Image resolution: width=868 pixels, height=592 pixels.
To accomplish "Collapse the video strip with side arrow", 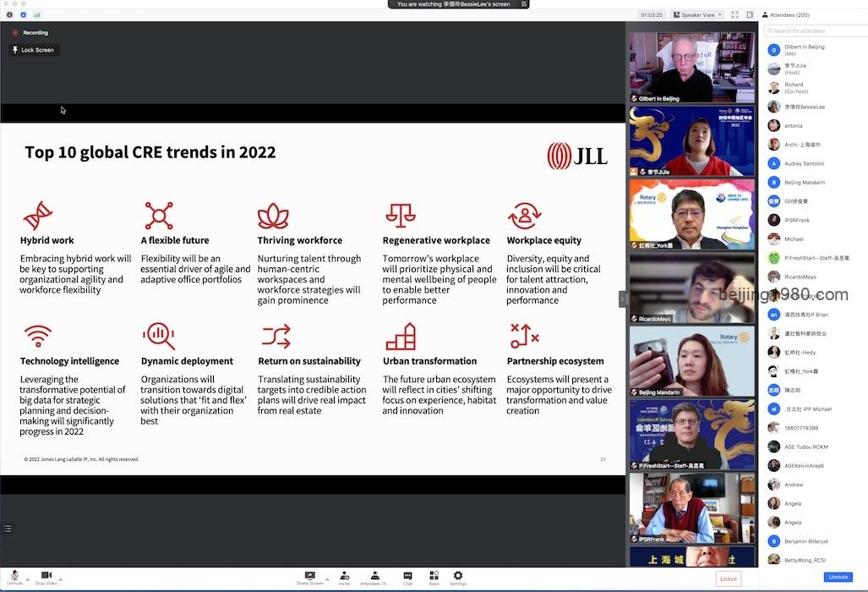I will (x=622, y=299).
